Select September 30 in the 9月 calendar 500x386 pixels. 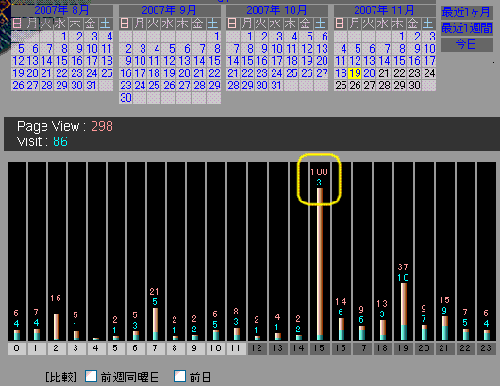126,98
